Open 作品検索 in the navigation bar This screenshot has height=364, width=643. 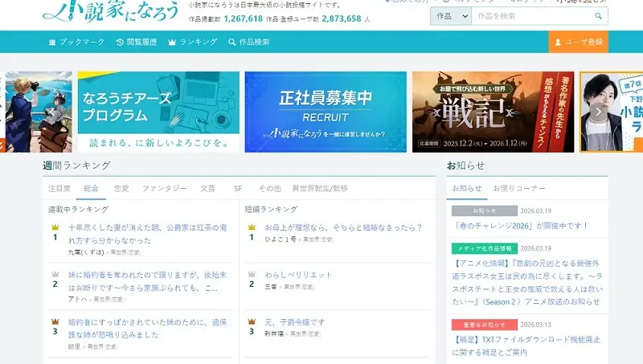click(x=249, y=42)
